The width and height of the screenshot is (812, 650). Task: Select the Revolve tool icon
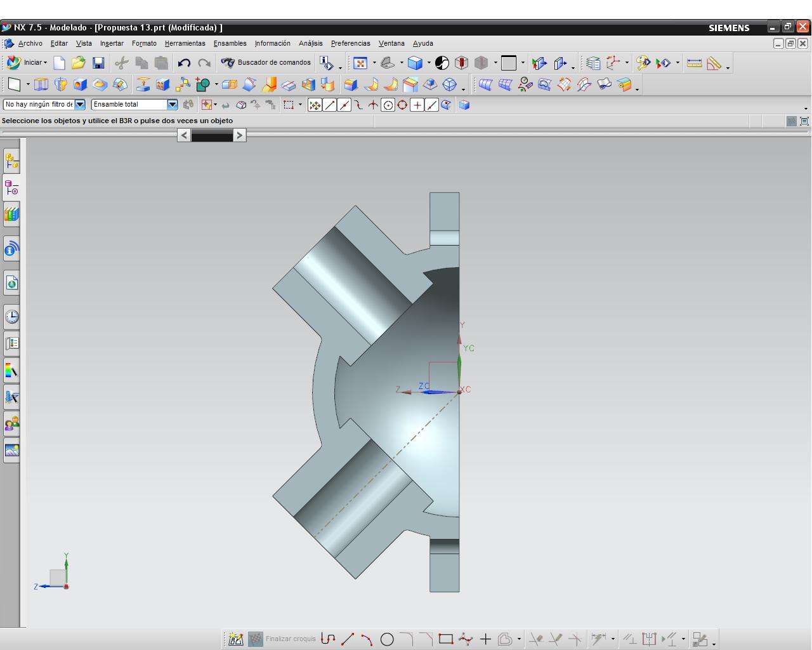(x=60, y=84)
